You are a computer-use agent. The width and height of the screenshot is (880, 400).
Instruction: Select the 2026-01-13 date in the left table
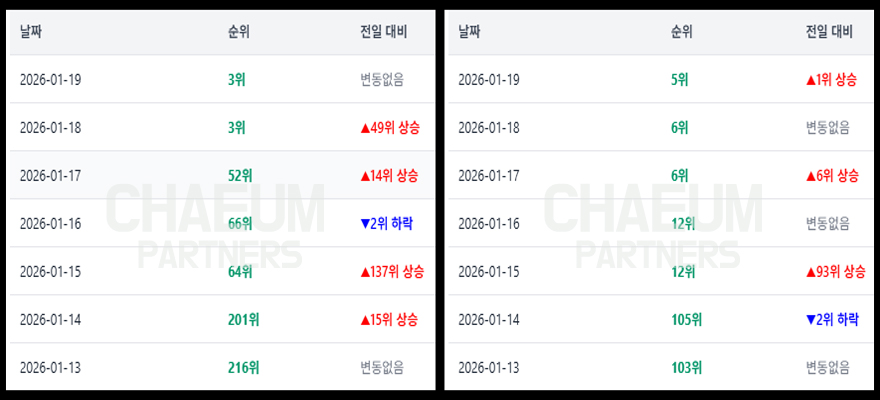(x=50, y=367)
